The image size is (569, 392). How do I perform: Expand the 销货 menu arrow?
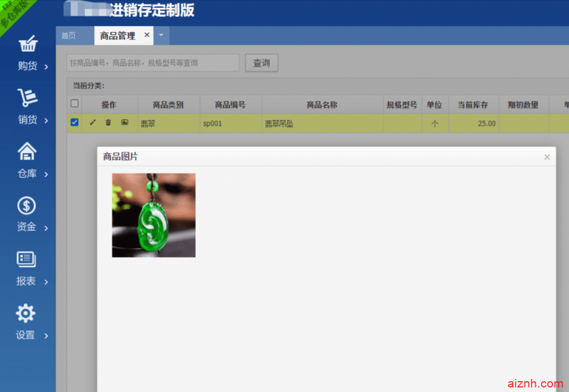point(46,121)
